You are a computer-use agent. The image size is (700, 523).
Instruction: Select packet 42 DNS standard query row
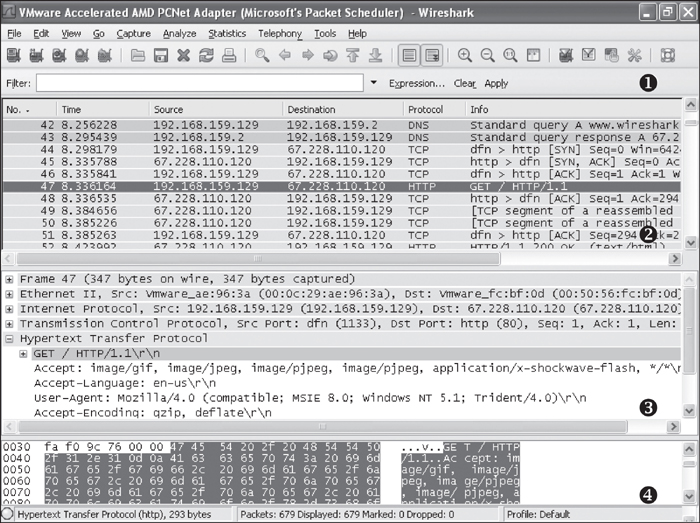coord(342,125)
